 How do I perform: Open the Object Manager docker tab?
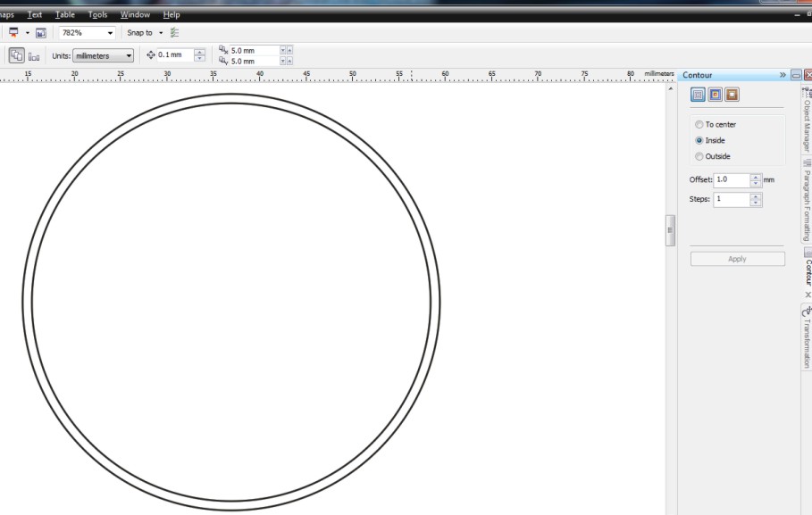tap(807, 120)
